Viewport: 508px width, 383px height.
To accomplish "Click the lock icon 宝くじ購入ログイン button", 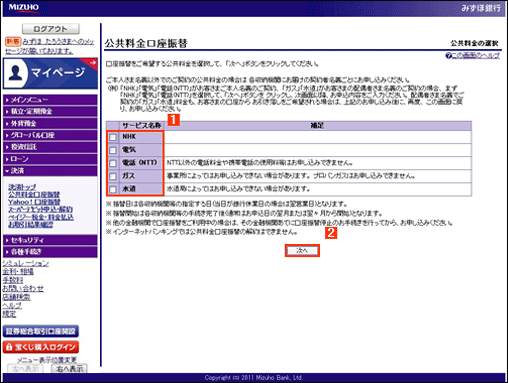I will point(41,347).
